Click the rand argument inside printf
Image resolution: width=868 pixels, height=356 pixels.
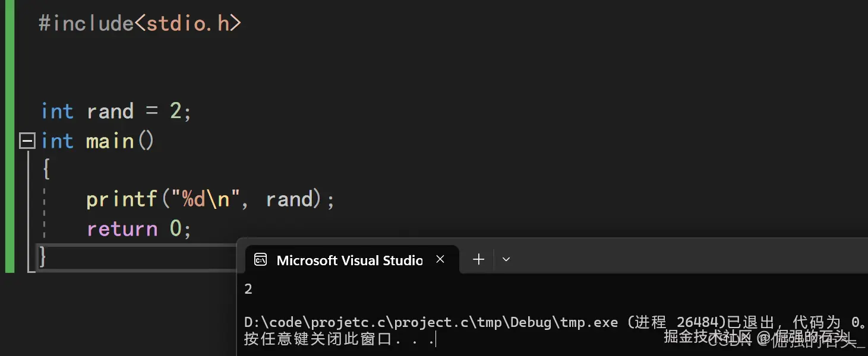(289, 199)
